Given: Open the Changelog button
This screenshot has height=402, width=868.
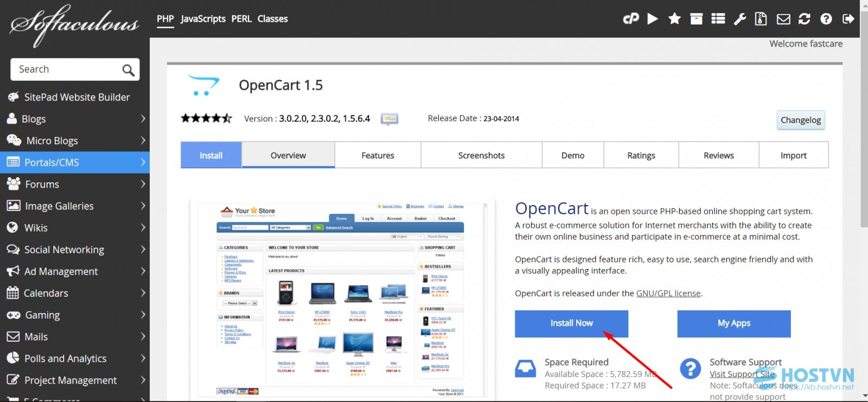Looking at the screenshot, I should (801, 120).
